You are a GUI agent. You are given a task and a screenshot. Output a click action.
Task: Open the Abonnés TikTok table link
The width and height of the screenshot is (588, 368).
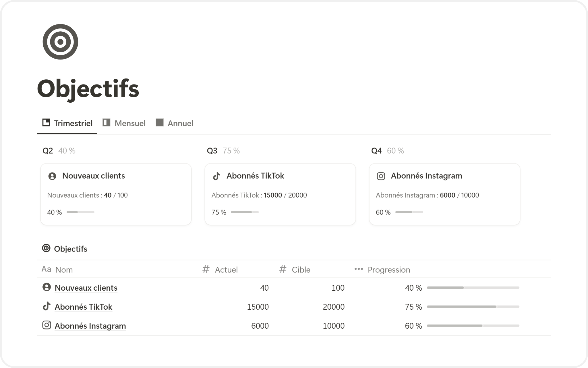pos(83,307)
